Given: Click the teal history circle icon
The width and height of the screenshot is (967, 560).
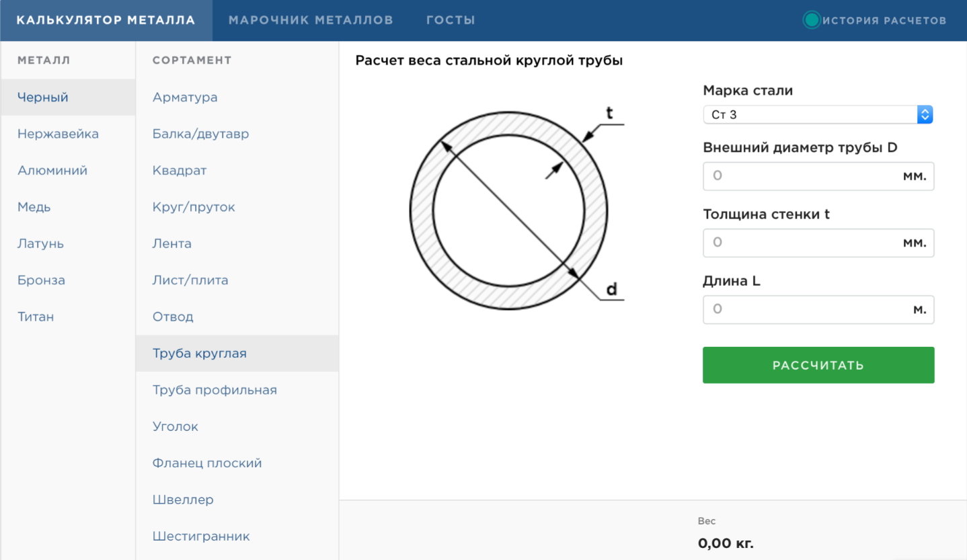Looking at the screenshot, I should [x=812, y=20].
